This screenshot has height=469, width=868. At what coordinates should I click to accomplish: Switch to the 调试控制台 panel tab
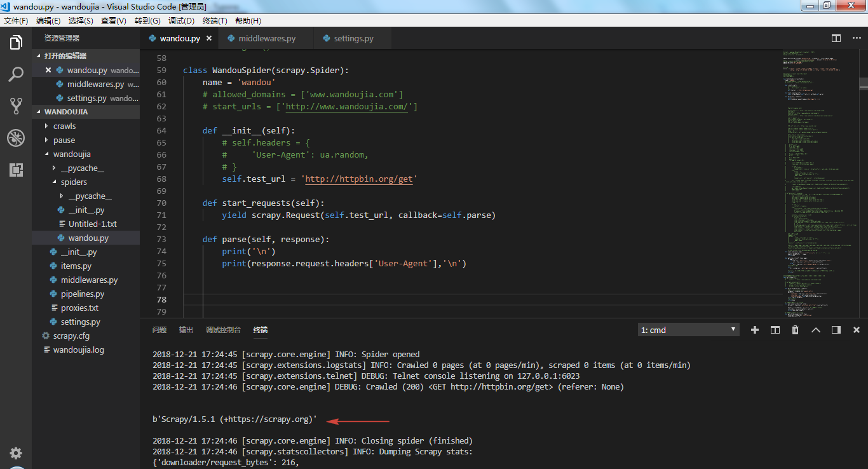coord(223,330)
